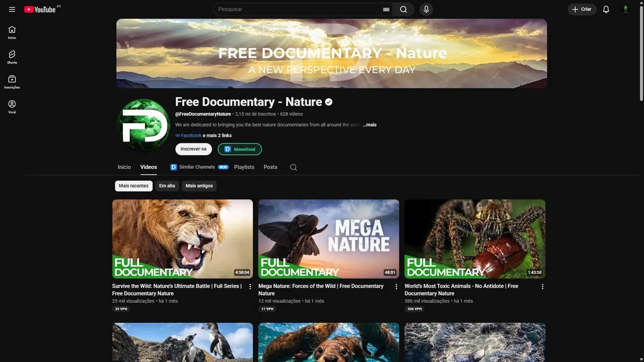This screenshot has height=362, width=644.
Task: Click the Inscrever-se subscribe button
Action: (x=194, y=149)
